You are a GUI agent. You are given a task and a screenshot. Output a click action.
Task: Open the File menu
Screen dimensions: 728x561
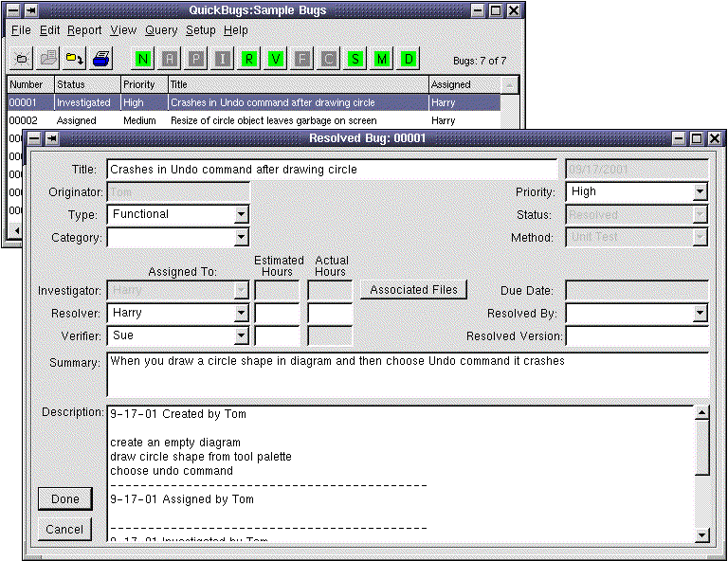(x=22, y=30)
